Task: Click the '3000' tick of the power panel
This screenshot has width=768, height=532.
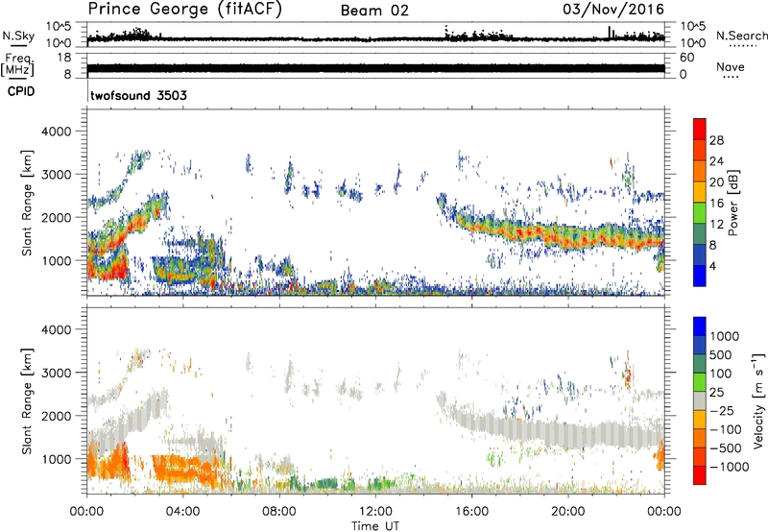Action: click(56, 175)
